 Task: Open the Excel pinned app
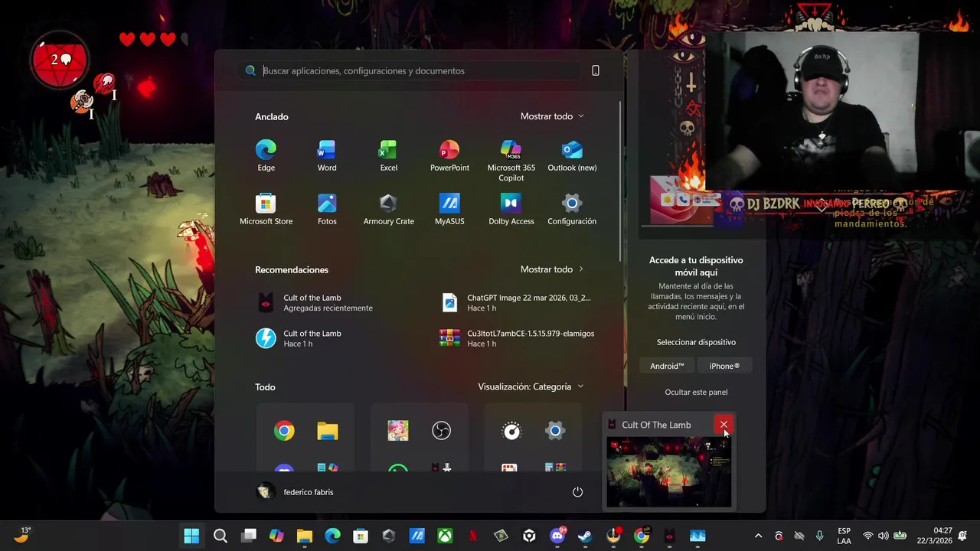click(x=388, y=156)
